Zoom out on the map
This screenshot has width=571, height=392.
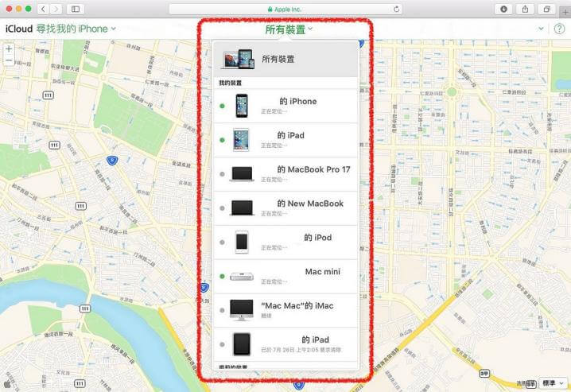click(x=9, y=60)
